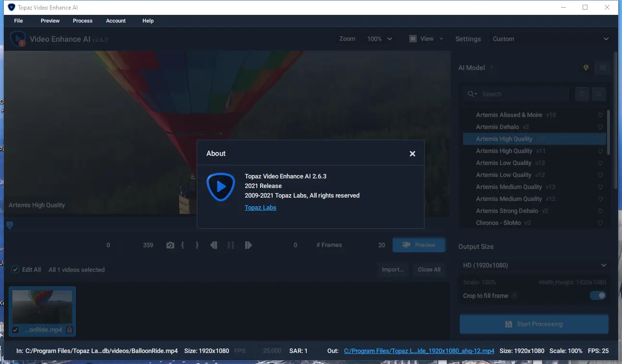This screenshot has height=364, width=622.
Task: Click the AI model list scrollbar
Action: [x=609, y=132]
